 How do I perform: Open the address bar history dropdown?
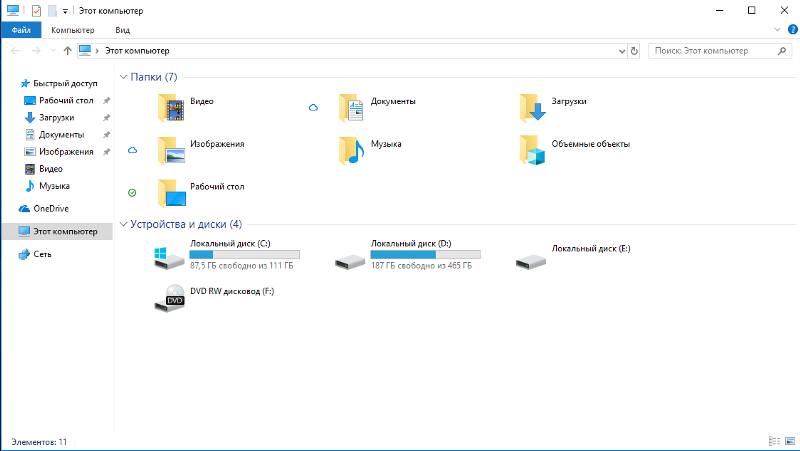[622, 51]
